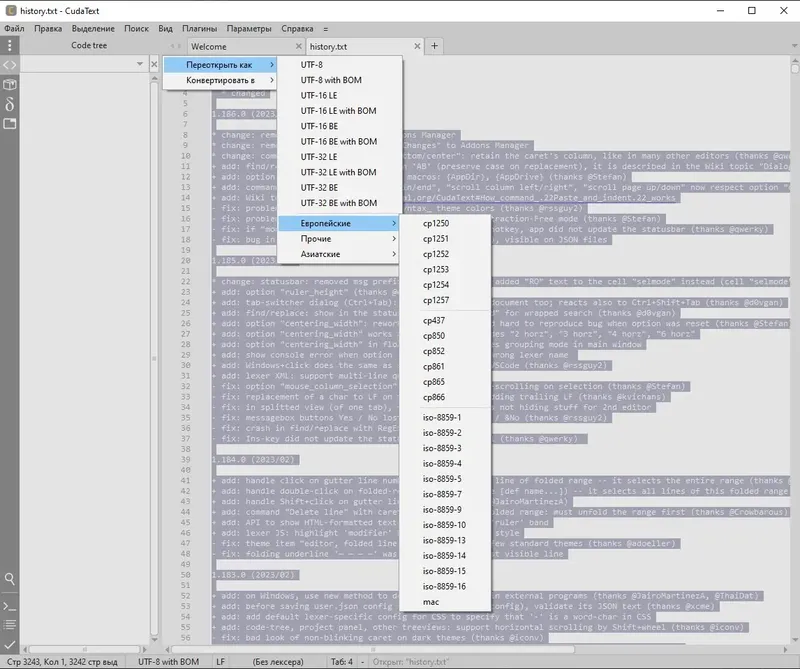Expand the Переоткрыть как submenu
This screenshot has width=800, height=669.
pyautogui.click(x=220, y=65)
